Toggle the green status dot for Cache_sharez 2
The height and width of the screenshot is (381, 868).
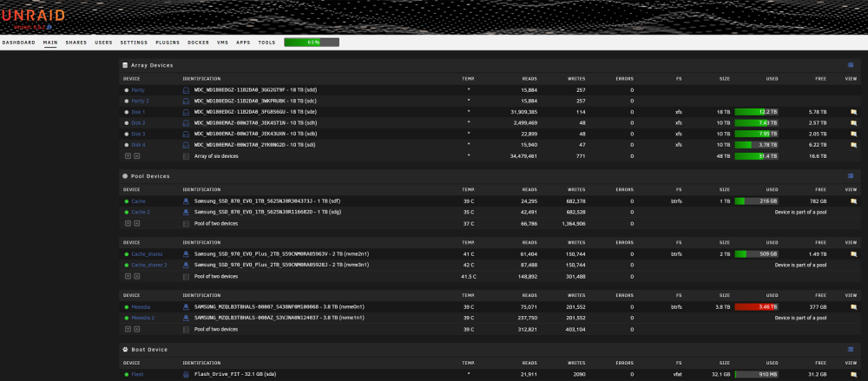(x=126, y=266)
